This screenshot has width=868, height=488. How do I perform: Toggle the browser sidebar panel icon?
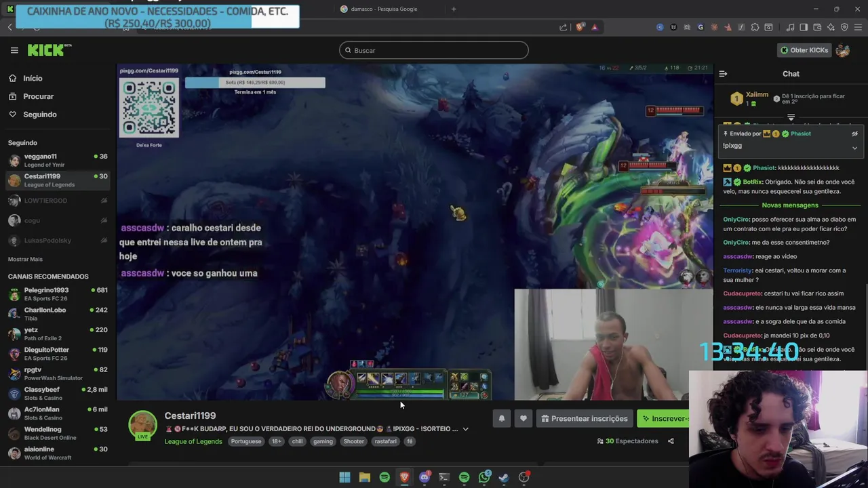click(804, 27)
